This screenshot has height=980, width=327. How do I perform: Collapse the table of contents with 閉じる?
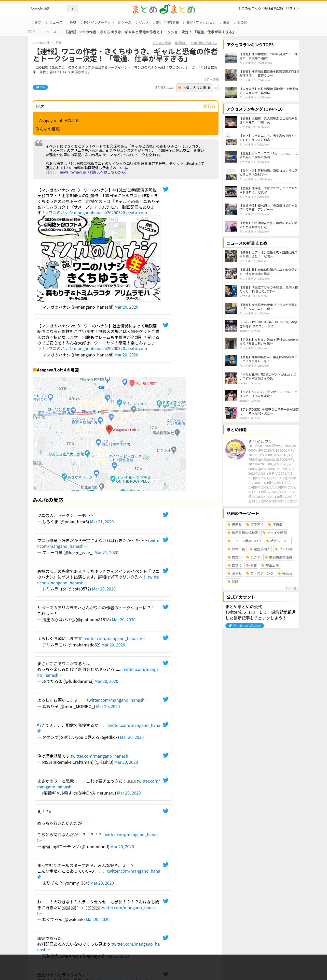pos(209,107)
